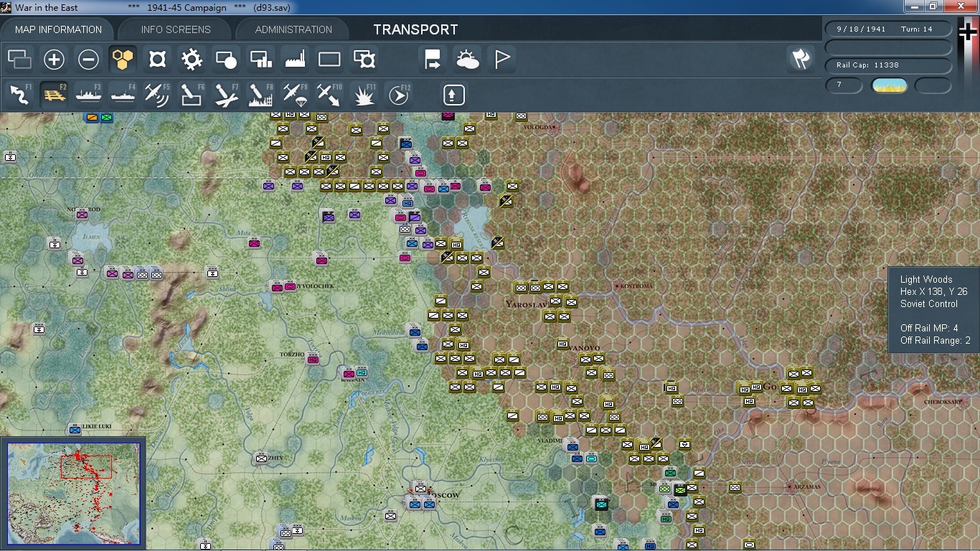Select F6 bomb unit mode

pyautogui.click(x=192, y=95)
